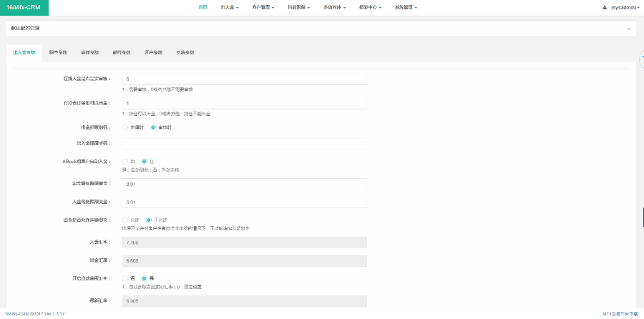The height and width of the screenshot is (319, 644).
Task: Select 是 for ABook组客户自动入金
Action: [x=144, y=162]
